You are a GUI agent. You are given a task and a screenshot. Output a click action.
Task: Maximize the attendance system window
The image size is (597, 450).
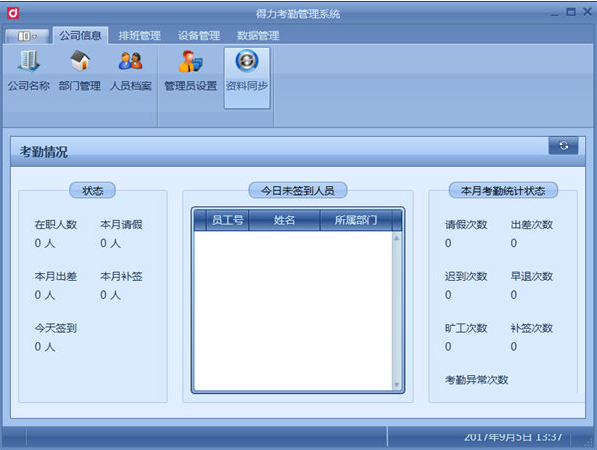[571, 13]
